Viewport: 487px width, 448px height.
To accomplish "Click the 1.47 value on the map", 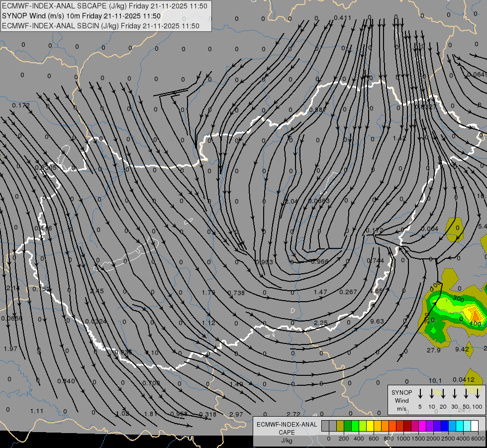I will [x=320, y=292].
